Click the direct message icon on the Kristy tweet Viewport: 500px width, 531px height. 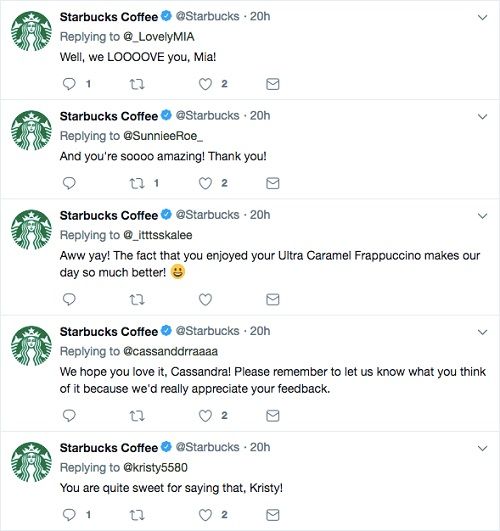tap(273, 515)
